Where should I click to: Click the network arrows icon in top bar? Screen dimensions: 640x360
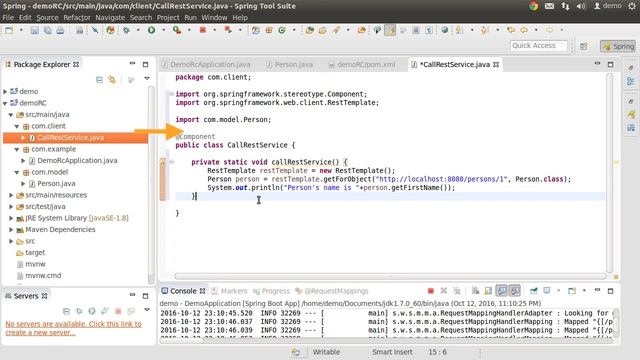pyautogui.click(x=565, y=6)
